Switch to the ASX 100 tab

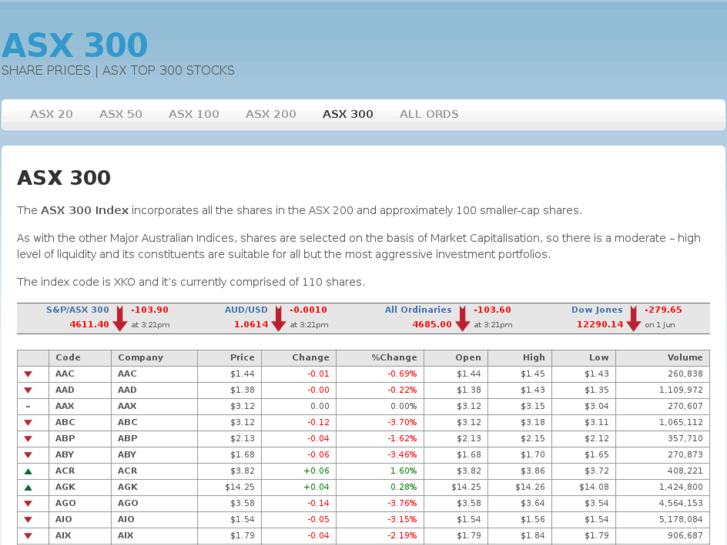(194, 114)
